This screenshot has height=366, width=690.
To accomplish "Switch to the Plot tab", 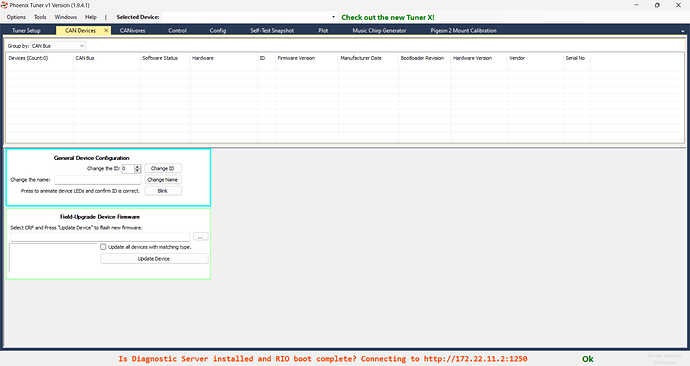I will pos(323,30).
